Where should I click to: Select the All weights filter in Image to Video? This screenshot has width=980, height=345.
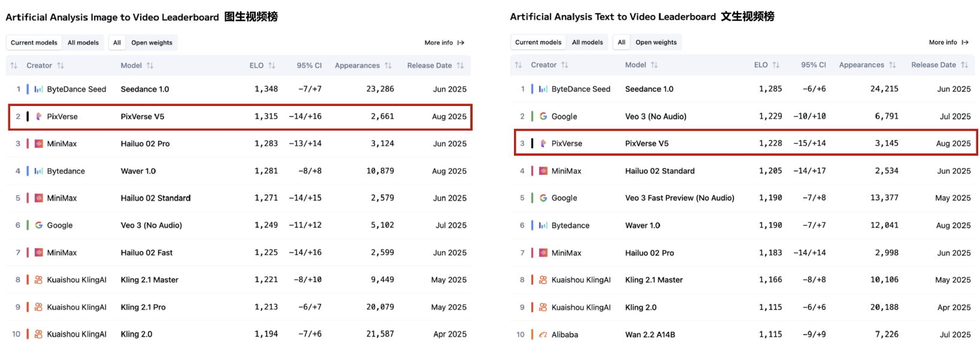117,43
